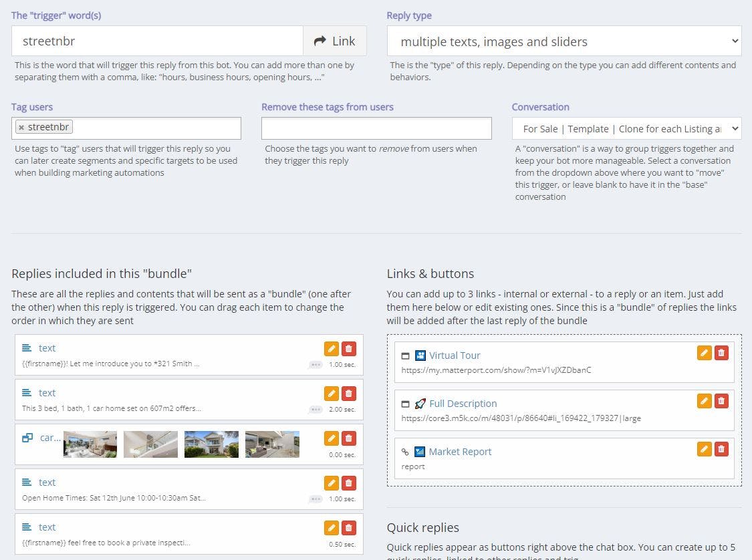Open the Market Report link entry

point(460,452)
